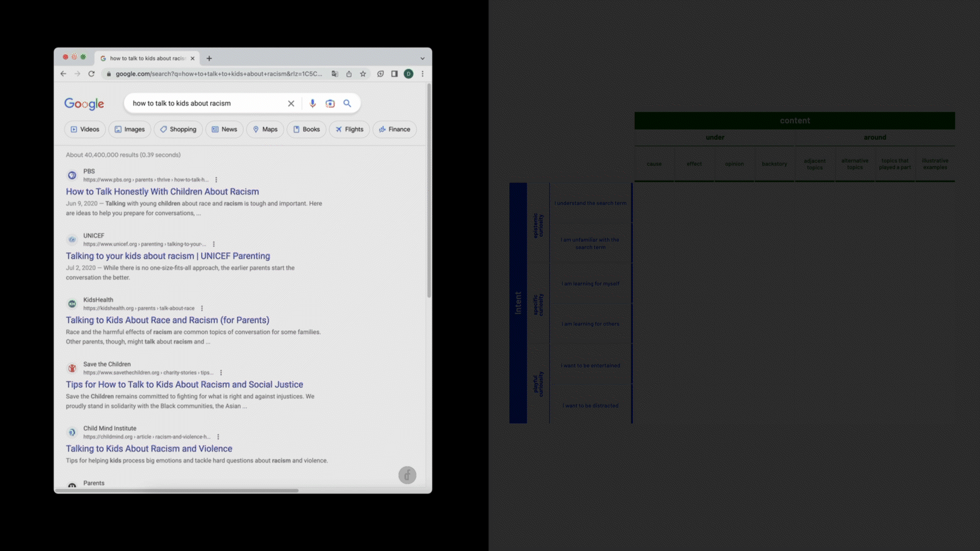Expand the tab search chevron
980x551 pixels.
[423, 59]
